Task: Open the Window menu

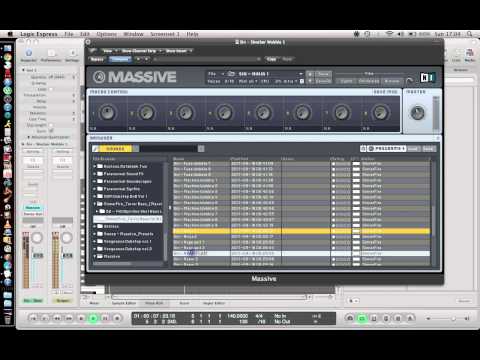Action: pos(134,34)
